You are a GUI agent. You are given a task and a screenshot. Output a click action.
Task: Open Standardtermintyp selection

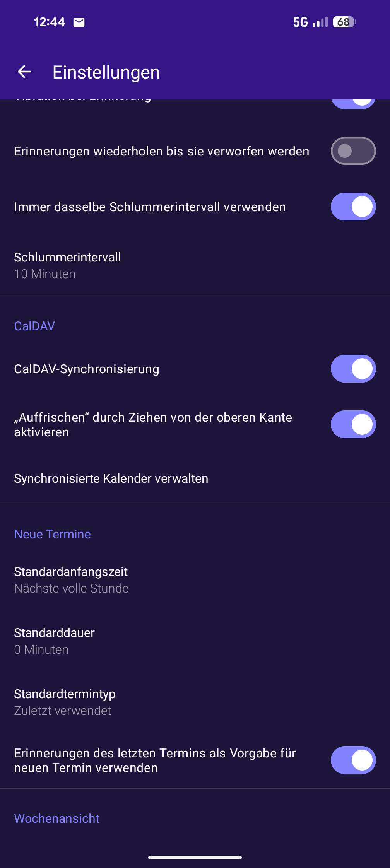(65, 702)
